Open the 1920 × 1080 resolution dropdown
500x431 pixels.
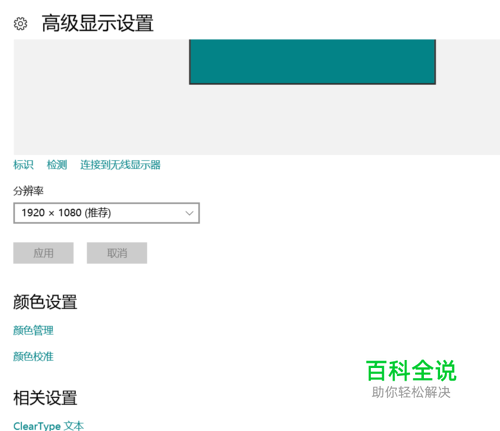[x=107, y=213]
